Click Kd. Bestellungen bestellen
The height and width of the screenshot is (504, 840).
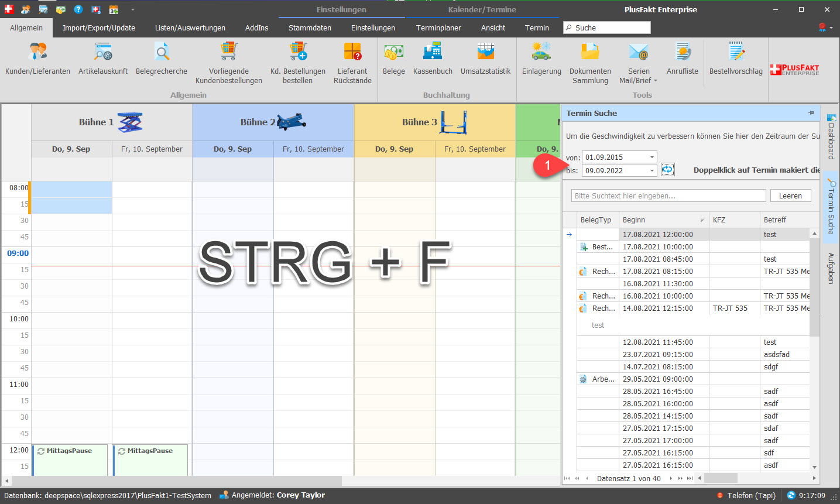coord(298,63)
